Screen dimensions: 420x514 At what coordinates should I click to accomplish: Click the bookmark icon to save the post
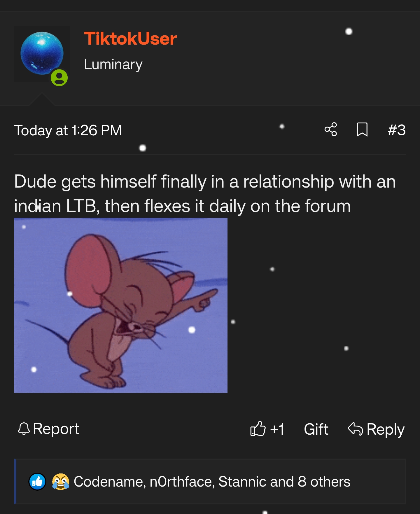click(x=362, y=130)
